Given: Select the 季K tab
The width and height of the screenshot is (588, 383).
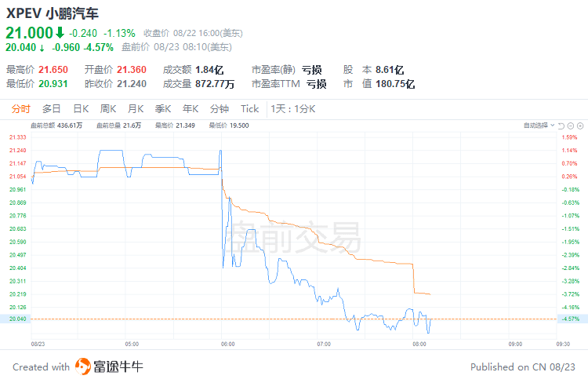Looking at the screenshot, I should click(163, 109).
